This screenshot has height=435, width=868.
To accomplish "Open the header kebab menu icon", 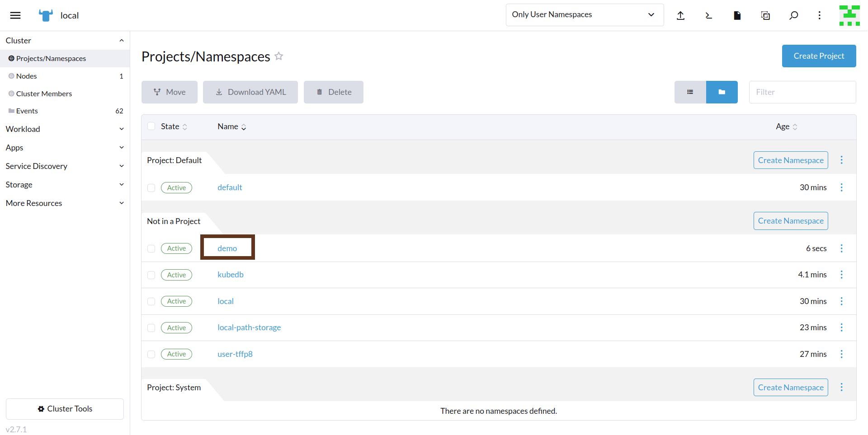I will [x=819, y=15].
